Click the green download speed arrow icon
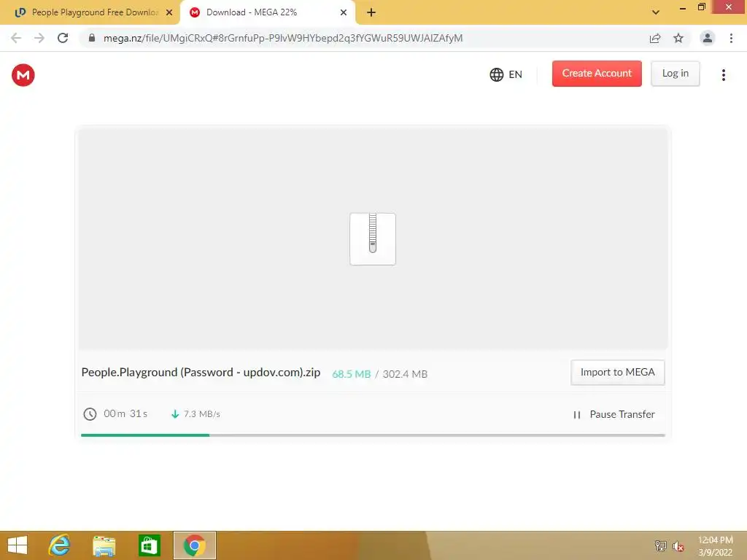Screen dimensions: 747x560 pyautogui.click(x=175, y=414)
